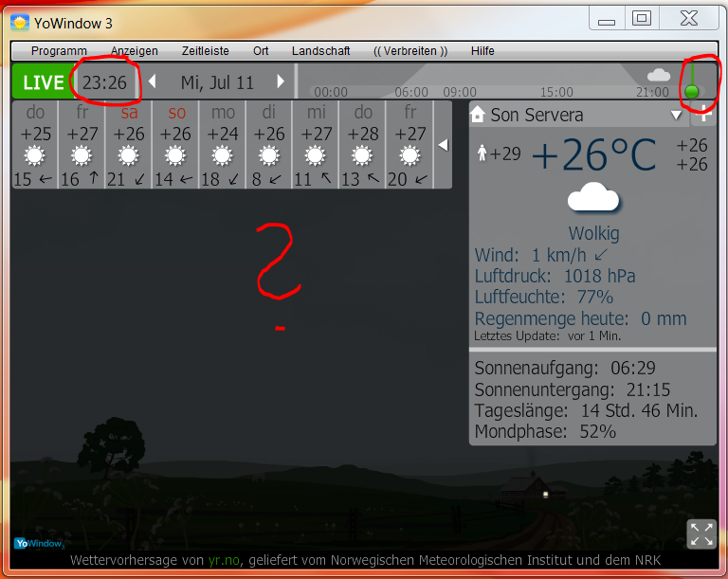Select 'di' forecast day +26

[269, 145]
